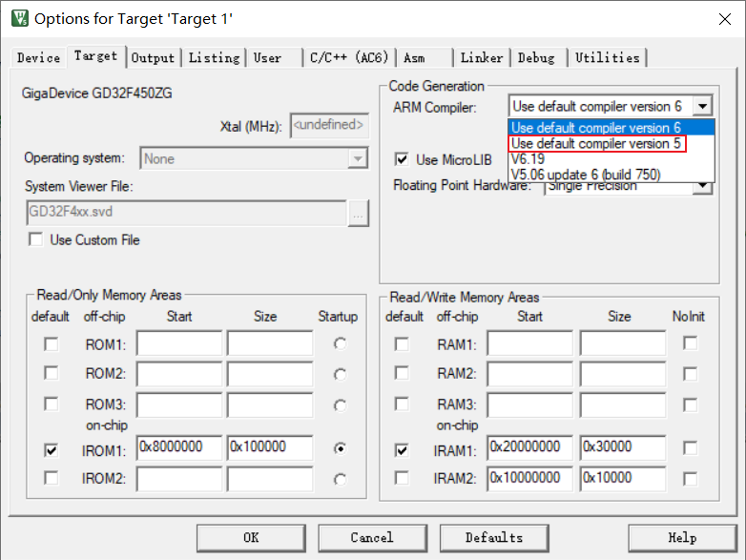Check the IROM2 default checkbox

[x=51, y=478]
